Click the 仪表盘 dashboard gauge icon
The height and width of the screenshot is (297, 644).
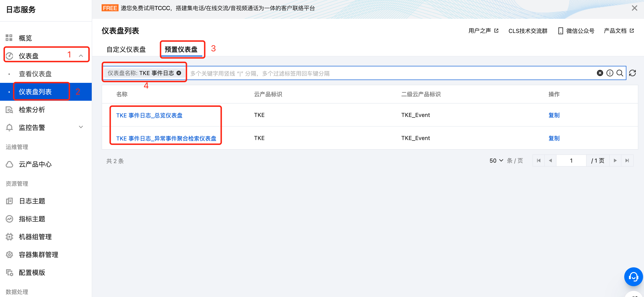point(9,56)
